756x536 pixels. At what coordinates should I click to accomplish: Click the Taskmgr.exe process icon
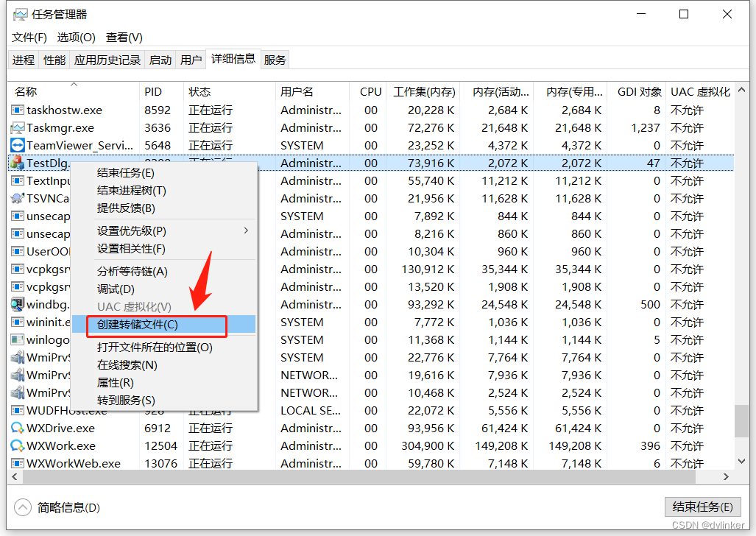pyautogui.click(x=18, y=128)
